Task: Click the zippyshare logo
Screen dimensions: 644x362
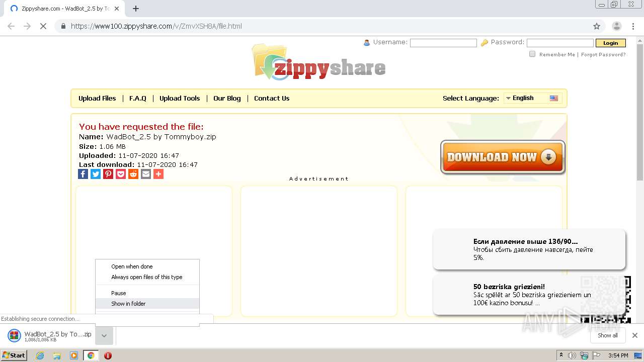Action: [x=319, y=62]
